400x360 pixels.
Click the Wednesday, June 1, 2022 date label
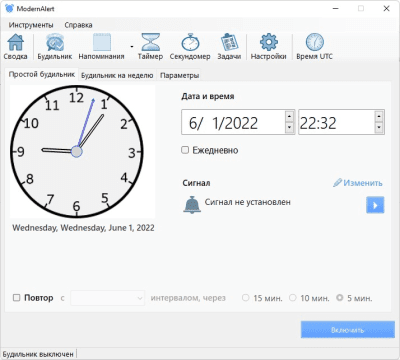(x=83, y=228)
